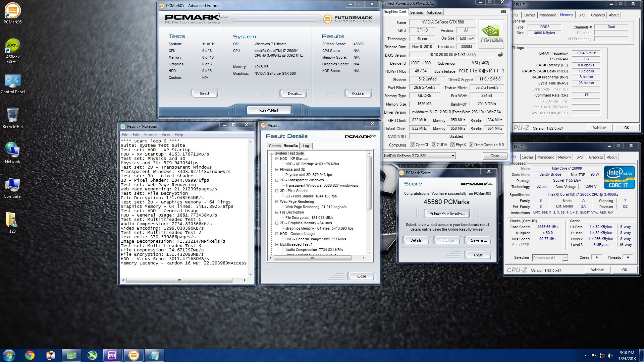Close the Result Details window via Close button
This screenshot has width=644, height=362.
click(x=362, y=276)
